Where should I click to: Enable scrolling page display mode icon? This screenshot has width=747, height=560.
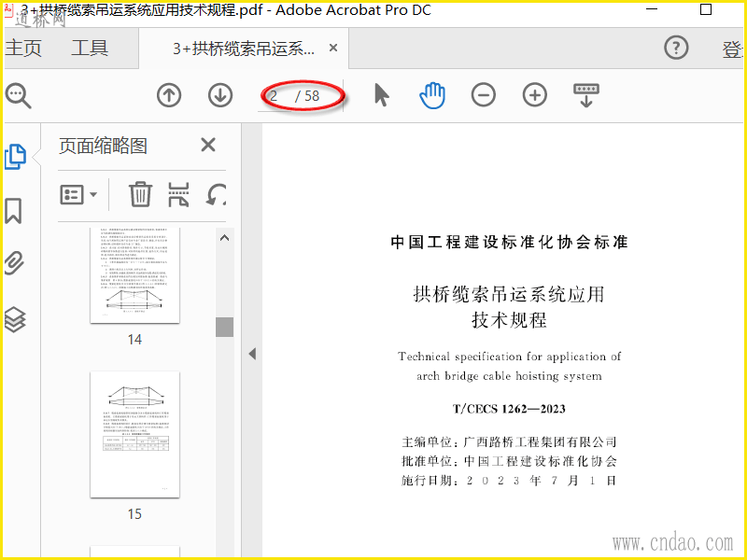pos(586,95)
